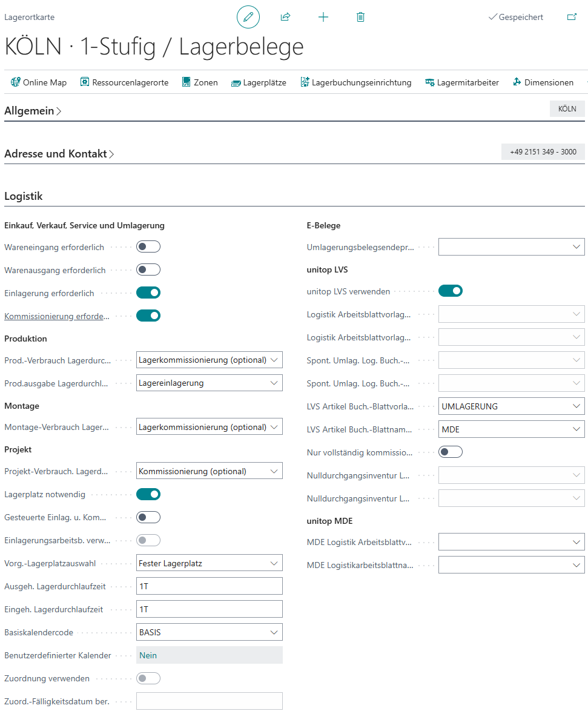
Task: Expand Adresse und Kontakt section
Action: click(59, 154)
